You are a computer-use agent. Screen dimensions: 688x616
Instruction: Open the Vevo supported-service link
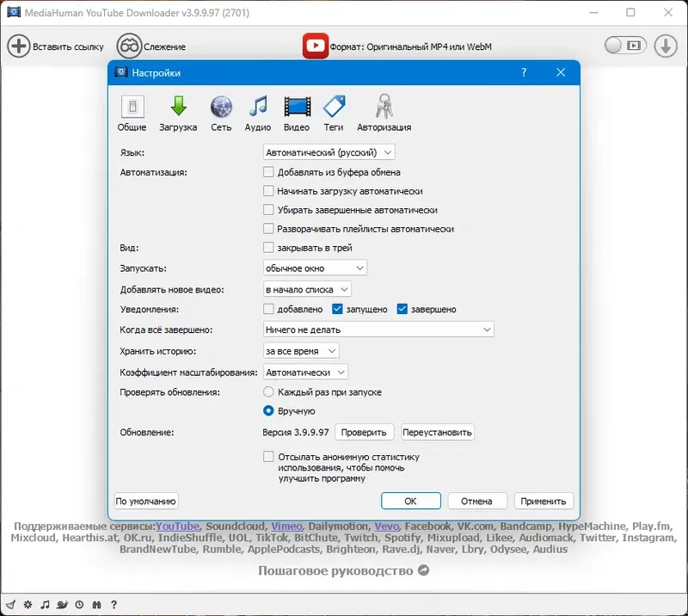(386, 526)
